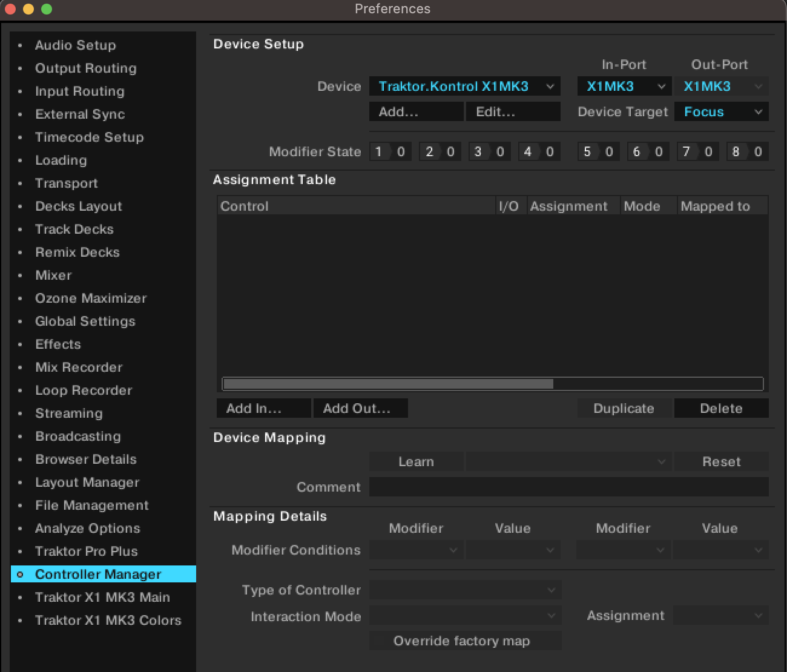Close the Preferences window
Image resolution: width=787 pixels, height=672 pixels.
10,9
